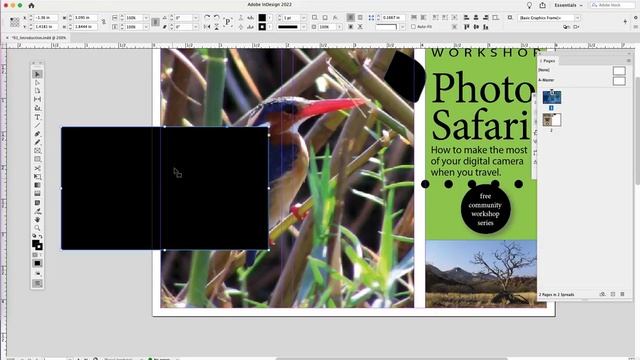Open the Scale Y percentage dropdown

[146, 27]
